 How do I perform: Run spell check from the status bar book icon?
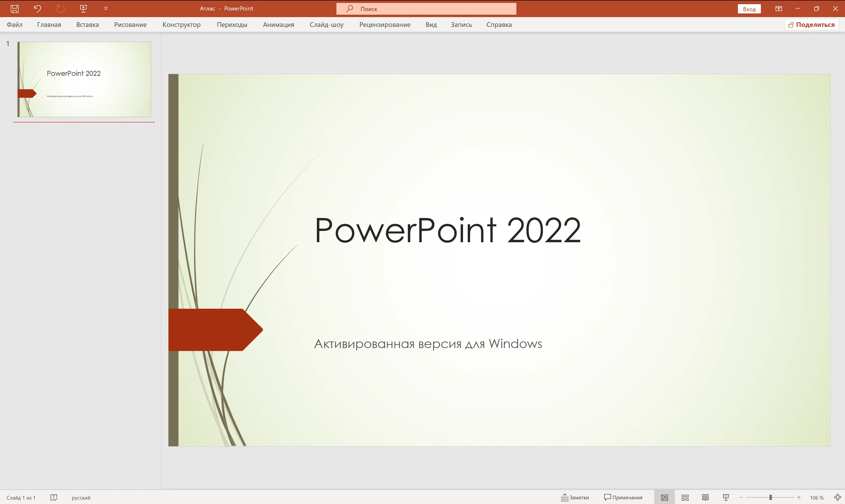tap(54, 498)
